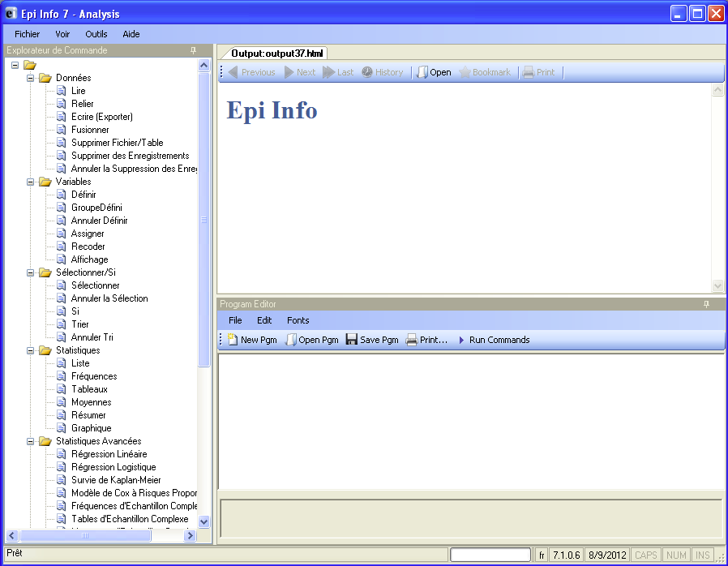728x566 pixels.
Task: Select the Lire command
Action: (79, 91)
